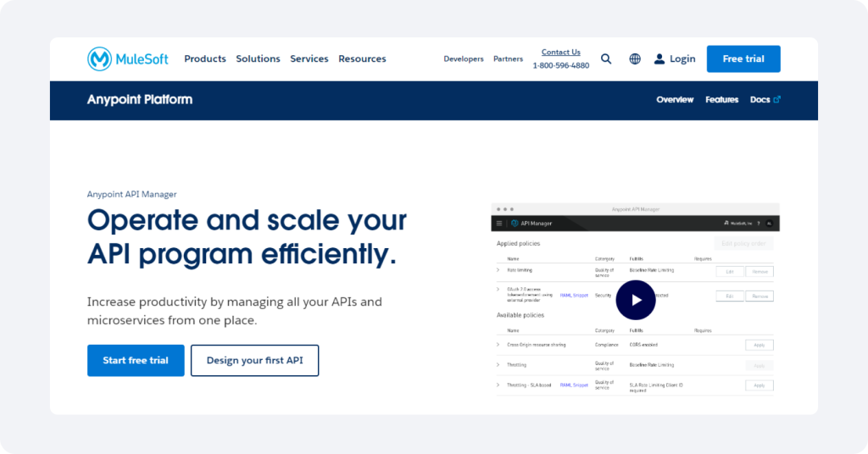Go to the Partners link
The image size is (868, 454).
(x=509, y=58)
